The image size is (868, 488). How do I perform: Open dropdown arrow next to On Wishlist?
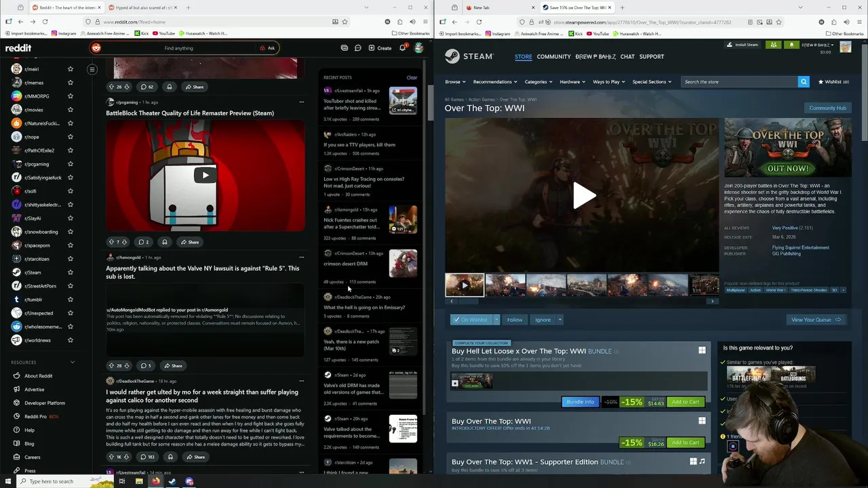(496, 319)
